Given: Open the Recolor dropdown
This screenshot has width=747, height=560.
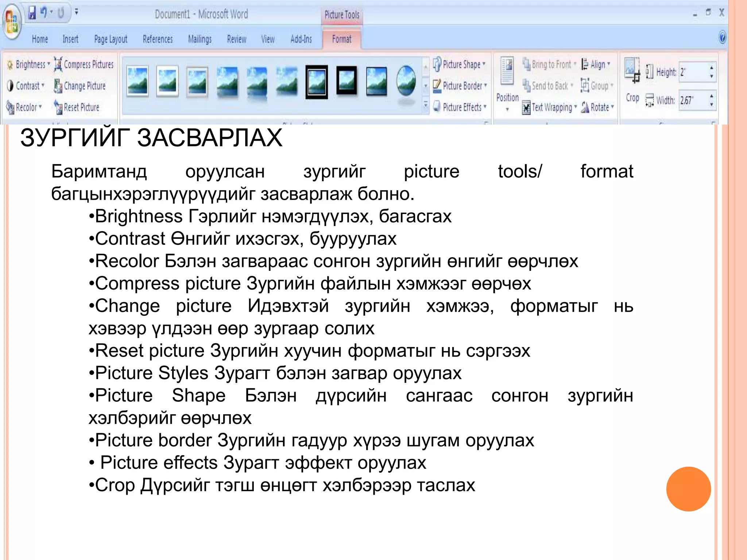Looking at the screenshot, I should (24, 107).
